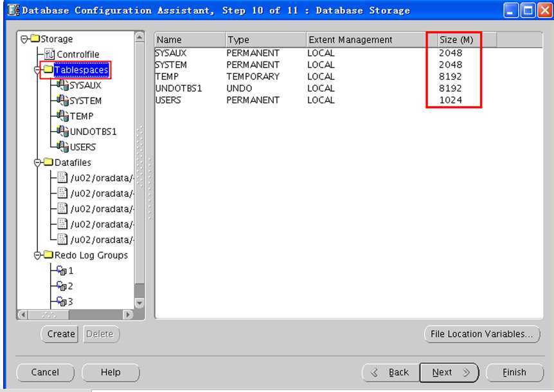Click the Controlfile icon in tree
554x392 pixels.
pos(49,54)
